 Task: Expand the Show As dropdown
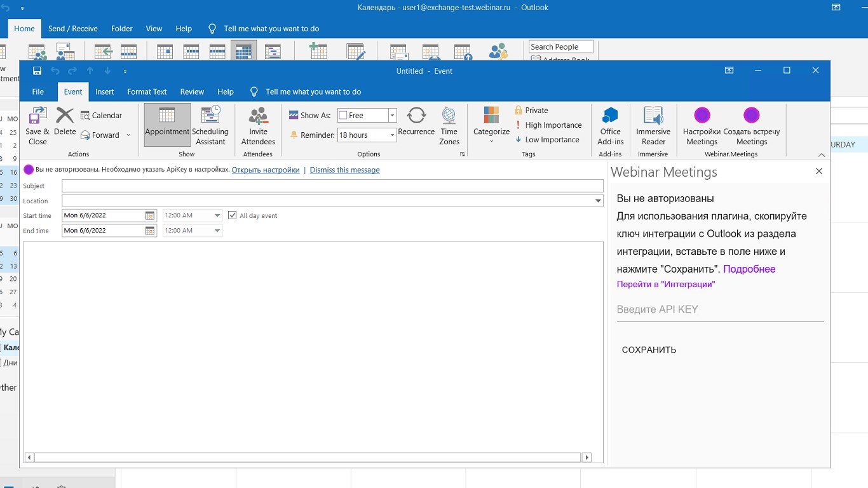point(393,116)
